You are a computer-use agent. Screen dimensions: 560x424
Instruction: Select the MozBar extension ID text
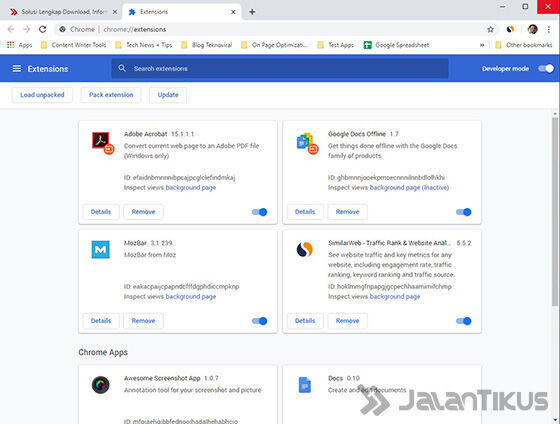(x=181, y=286)
